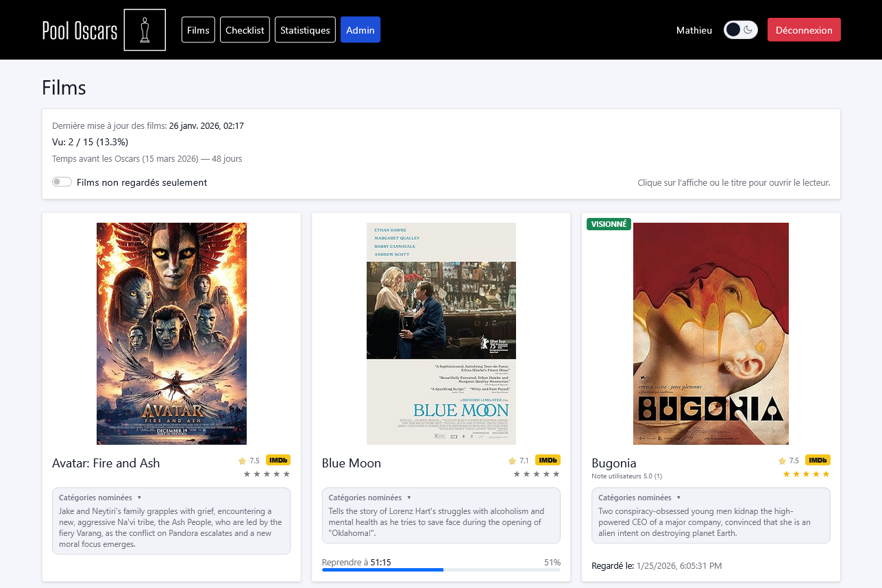Click the fifth gold star under Bugonia

coord(826,474)
